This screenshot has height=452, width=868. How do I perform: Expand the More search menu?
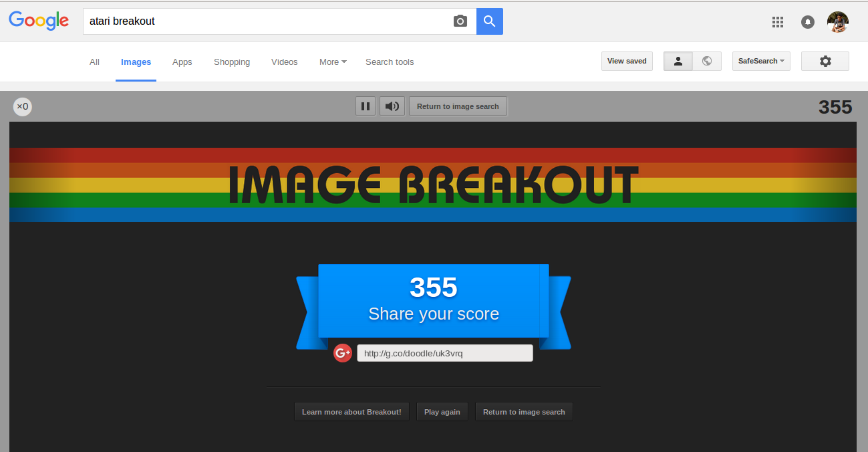333,62
